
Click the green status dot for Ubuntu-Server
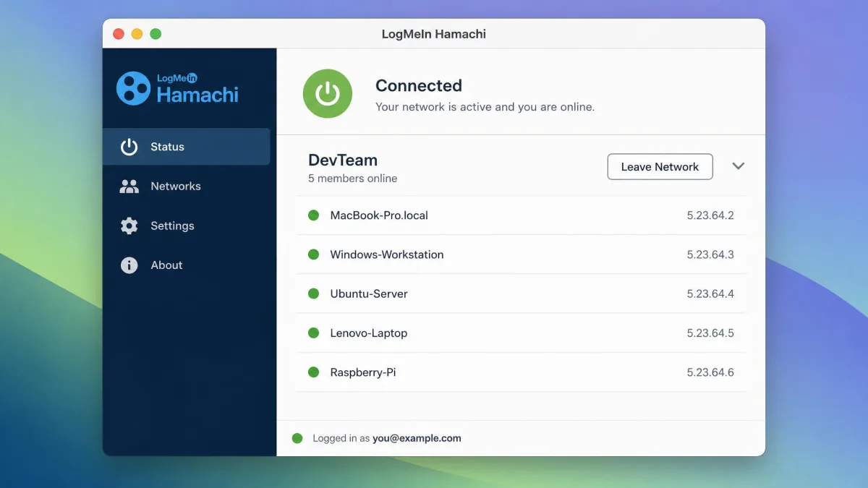click(314, 294)
